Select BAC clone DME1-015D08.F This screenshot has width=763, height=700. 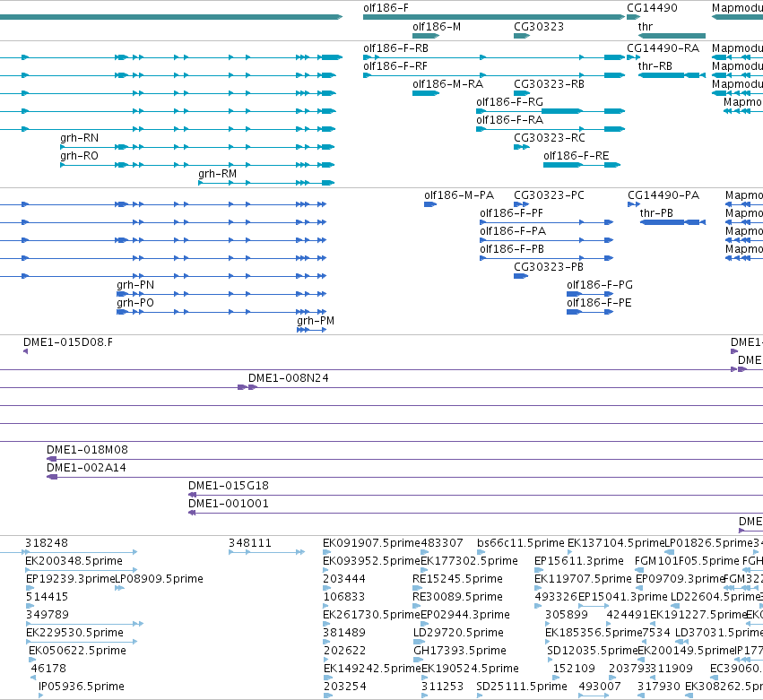[x=25, y=351]
